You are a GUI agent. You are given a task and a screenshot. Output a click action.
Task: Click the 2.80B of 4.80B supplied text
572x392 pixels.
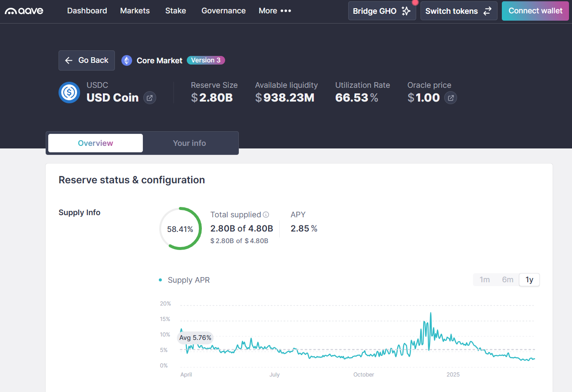click(241, 228)
